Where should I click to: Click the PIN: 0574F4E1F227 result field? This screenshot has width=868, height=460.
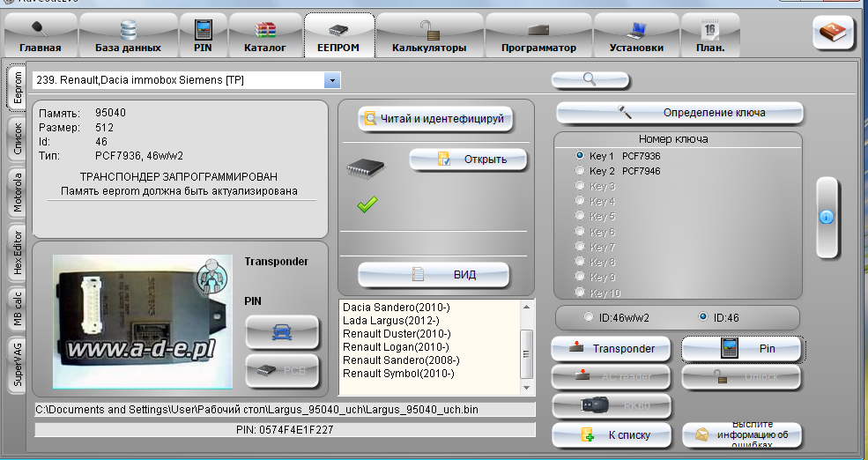[x=286, y=429]
